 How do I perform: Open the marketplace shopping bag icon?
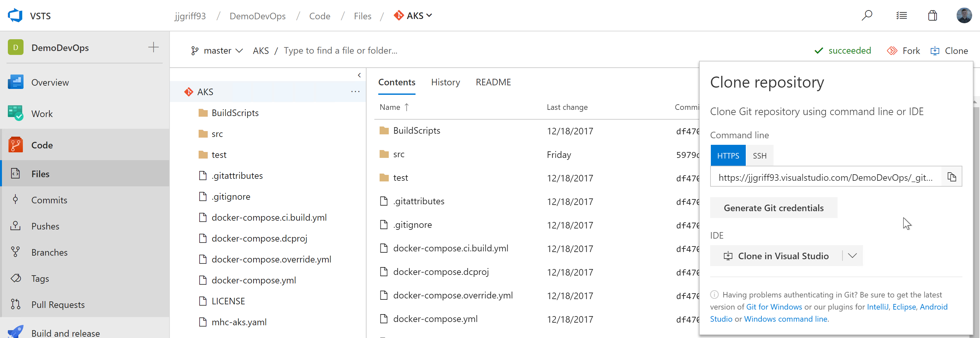click(x=932, y=16)
